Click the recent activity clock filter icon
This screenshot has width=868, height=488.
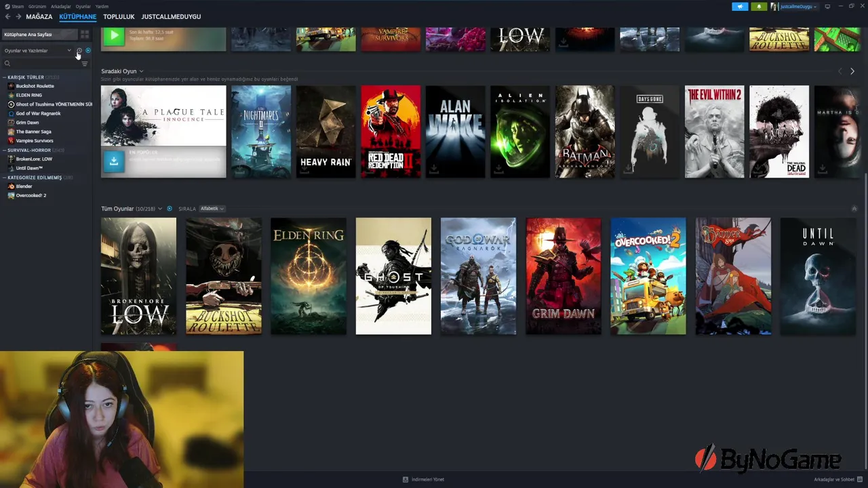79,51
